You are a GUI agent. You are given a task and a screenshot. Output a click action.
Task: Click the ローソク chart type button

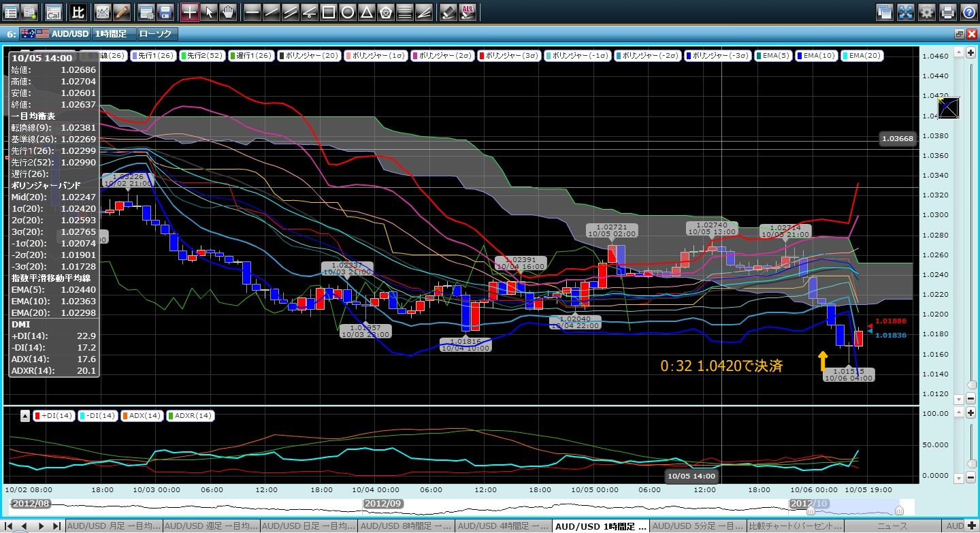click(157, 33)
